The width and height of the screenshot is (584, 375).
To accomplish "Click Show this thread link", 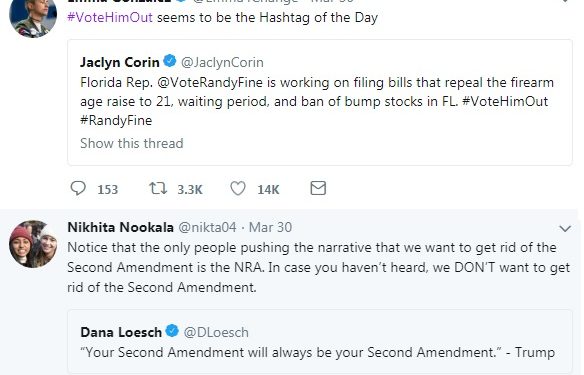I will (x=132, y=143).
